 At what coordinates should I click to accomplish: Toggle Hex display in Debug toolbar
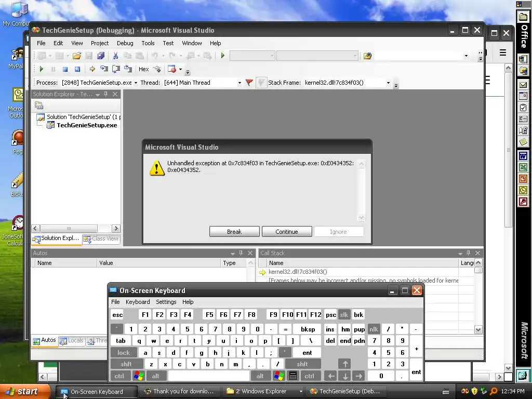[x=143, y=69]
